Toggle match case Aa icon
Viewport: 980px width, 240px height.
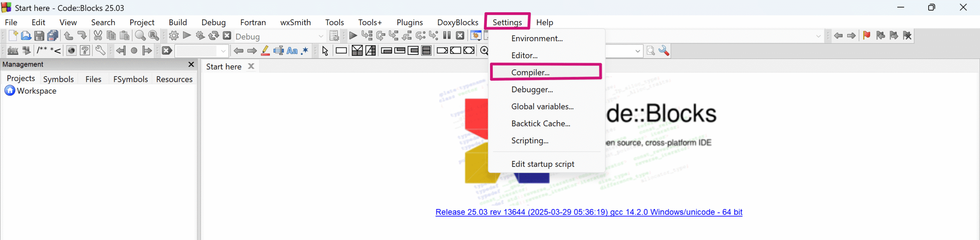pyautogui.click(x=292, y=51)
